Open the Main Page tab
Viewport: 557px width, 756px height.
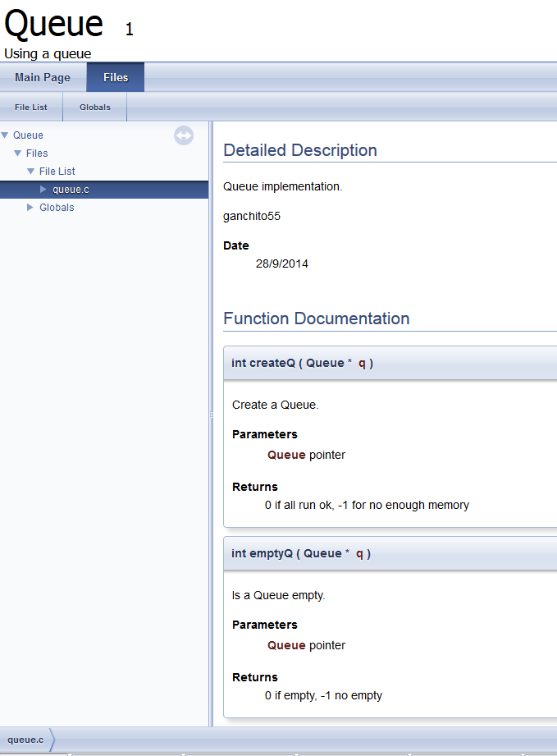tap(43, 77)
